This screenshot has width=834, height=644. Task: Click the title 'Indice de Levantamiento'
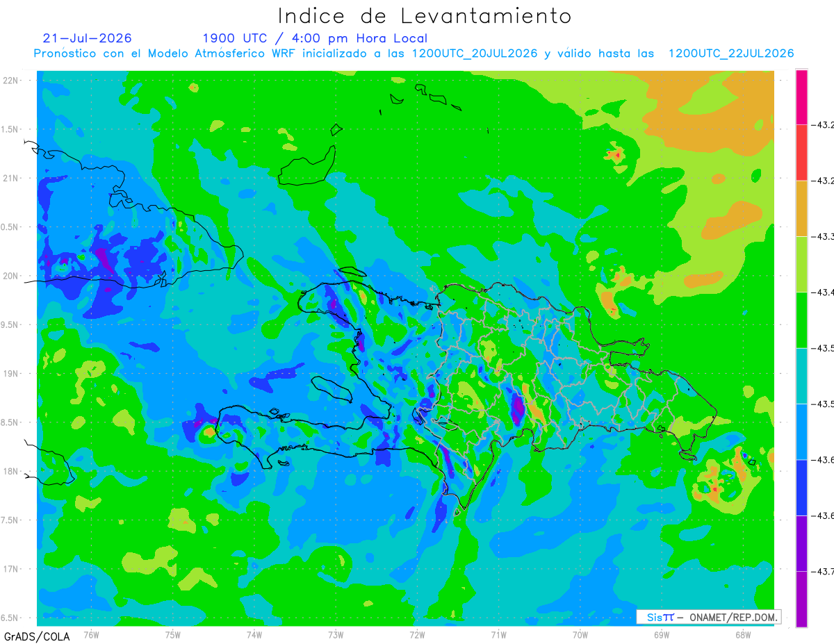click(425, 16)
